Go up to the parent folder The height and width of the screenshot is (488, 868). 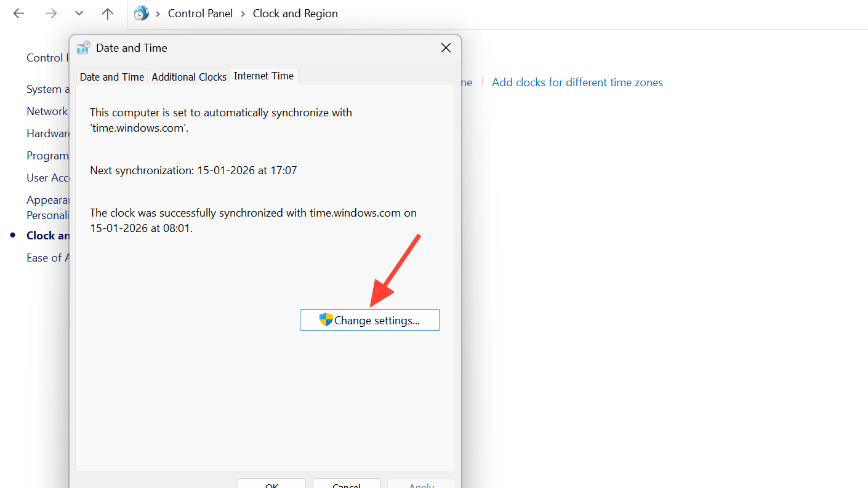[107, 14]
